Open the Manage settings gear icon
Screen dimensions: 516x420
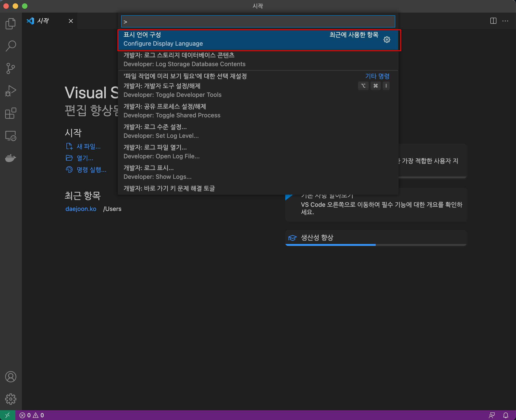coord(10,399)
